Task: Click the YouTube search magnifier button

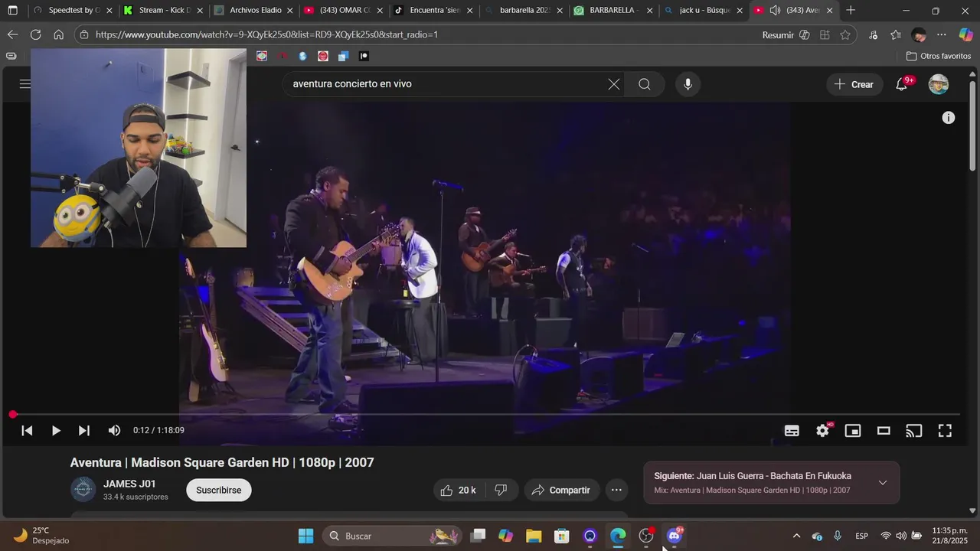Action: pos(645,84)
